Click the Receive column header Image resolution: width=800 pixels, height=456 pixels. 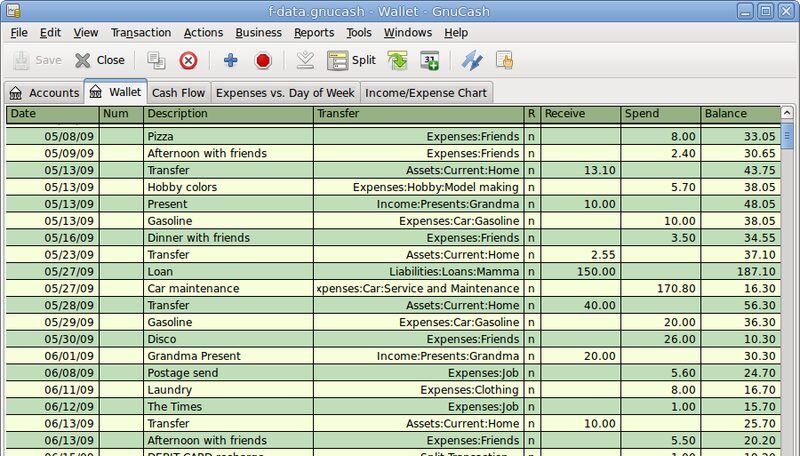click(580, 114)
